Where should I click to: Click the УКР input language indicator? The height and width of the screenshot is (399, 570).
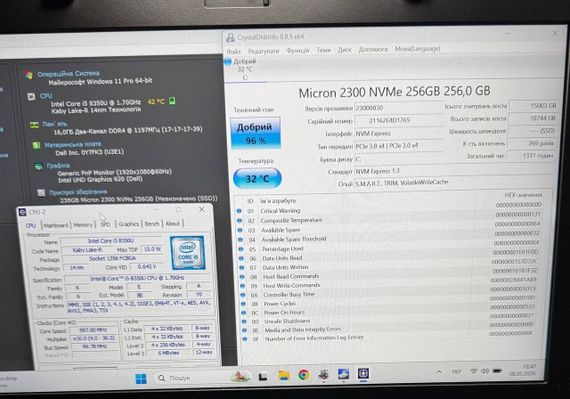point(457,372)
